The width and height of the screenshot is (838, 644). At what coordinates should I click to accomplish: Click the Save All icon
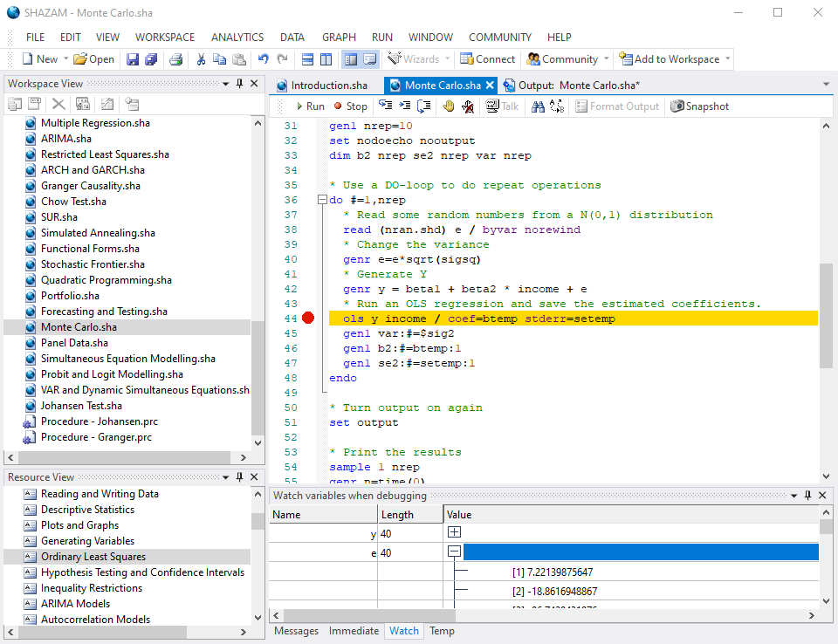click(x=151, y=59)
